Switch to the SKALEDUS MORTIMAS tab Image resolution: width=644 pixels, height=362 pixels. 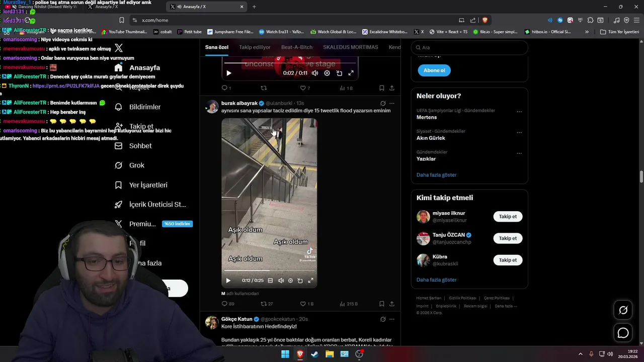(351, 47)
